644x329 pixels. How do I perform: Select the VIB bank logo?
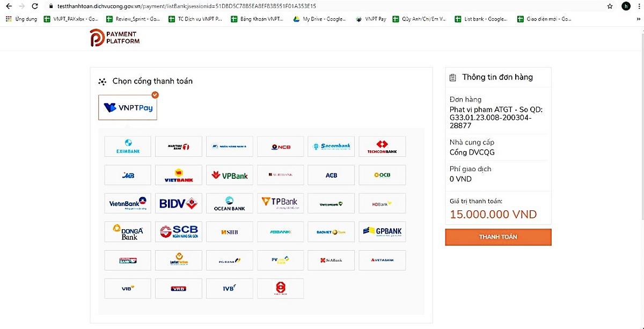tap(127, 288)
